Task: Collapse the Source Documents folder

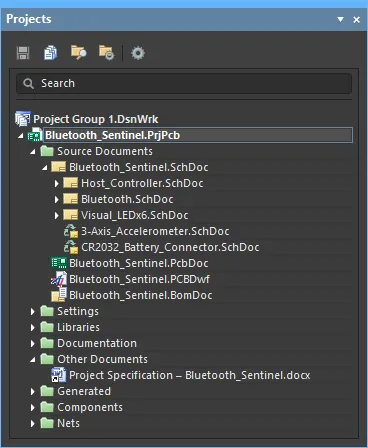Action: [x=33, y=152]
